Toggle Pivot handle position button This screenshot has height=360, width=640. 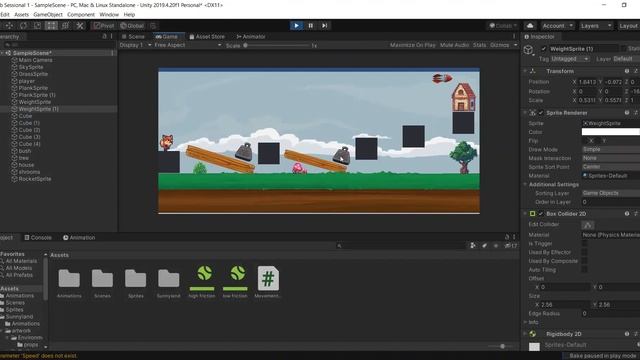104,26
